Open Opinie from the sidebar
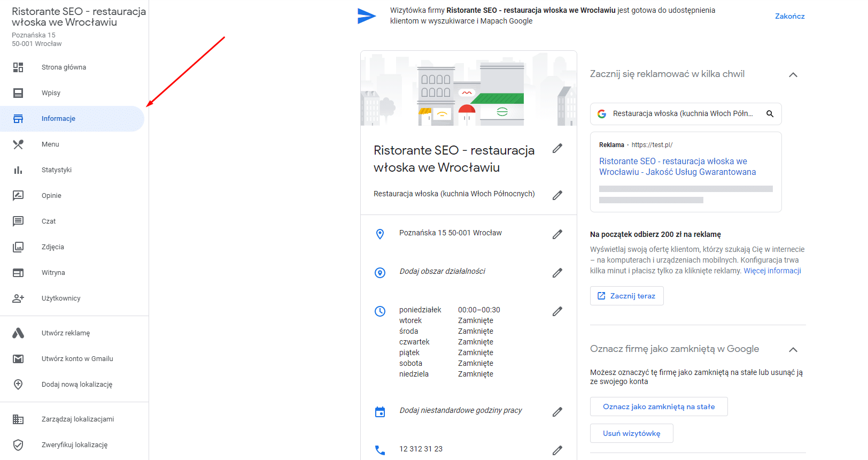The image size is (868, 460). tap(72, 196)
